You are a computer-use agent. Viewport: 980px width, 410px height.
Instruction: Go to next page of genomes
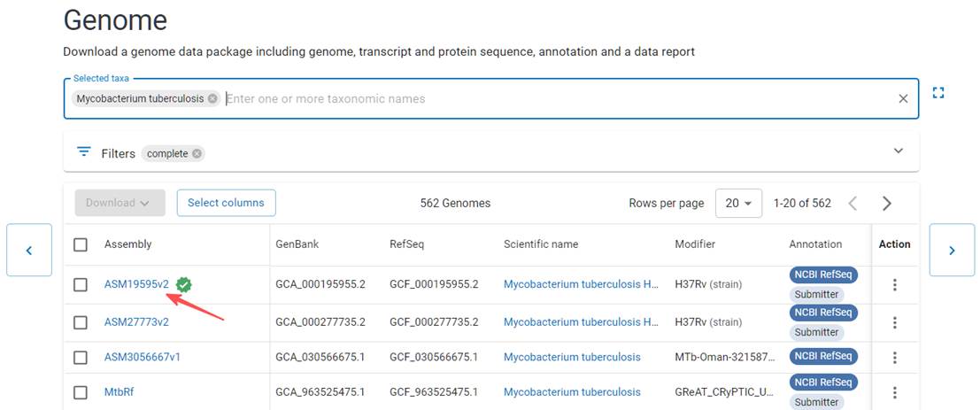click(886, 204)
